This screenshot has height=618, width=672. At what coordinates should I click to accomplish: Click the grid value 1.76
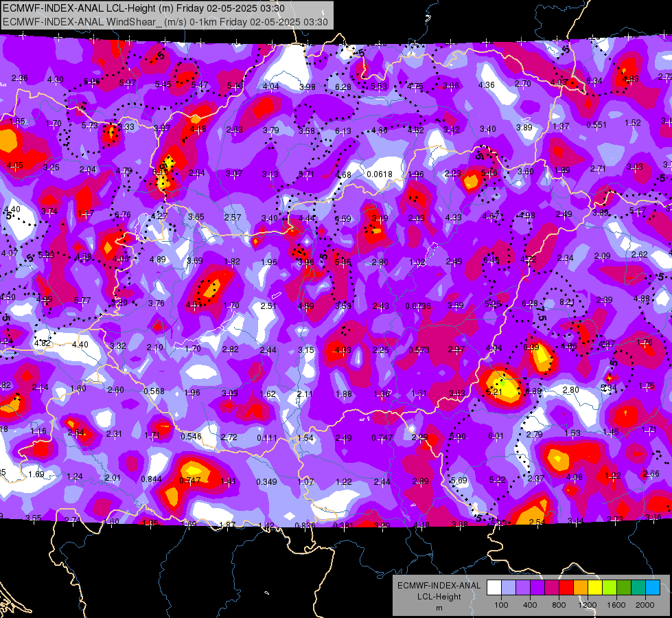[645, 343]
